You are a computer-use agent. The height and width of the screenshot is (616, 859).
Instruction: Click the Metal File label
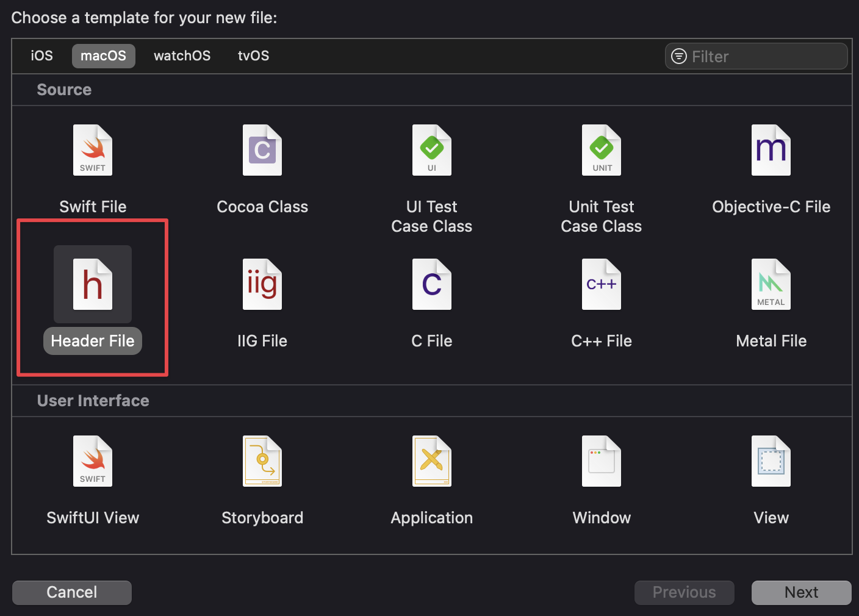pos(771,341)
